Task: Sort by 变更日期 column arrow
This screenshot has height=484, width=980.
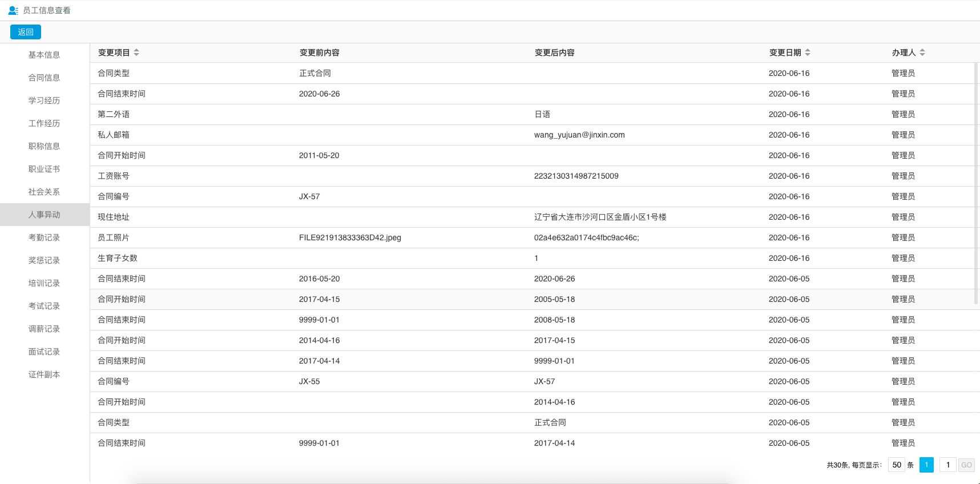Action: click(807, 53)
